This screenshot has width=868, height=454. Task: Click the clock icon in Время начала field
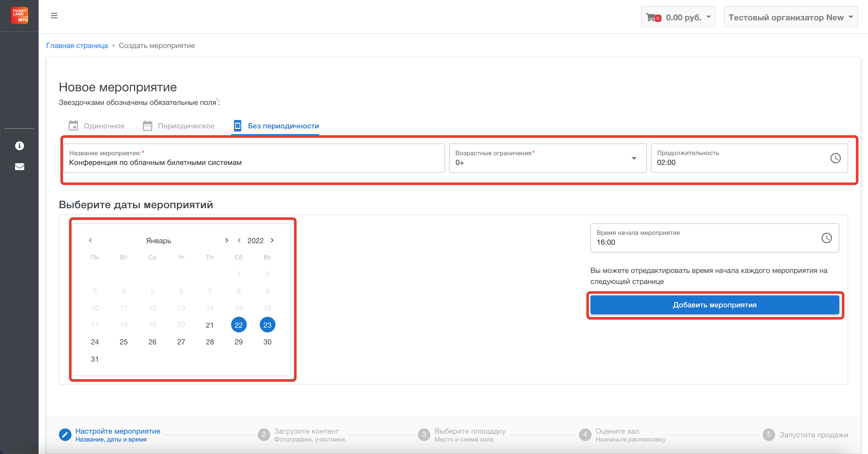826,238
